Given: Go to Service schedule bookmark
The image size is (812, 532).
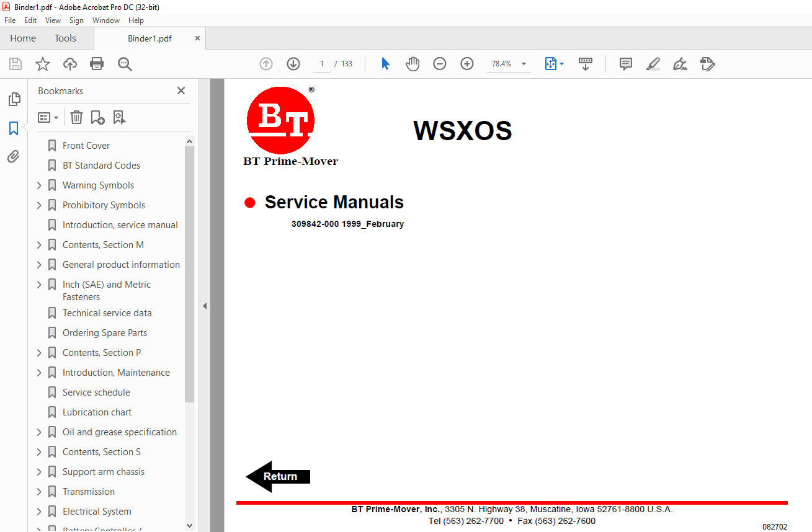Looking at the screenshot, I should tap(96, 392).
